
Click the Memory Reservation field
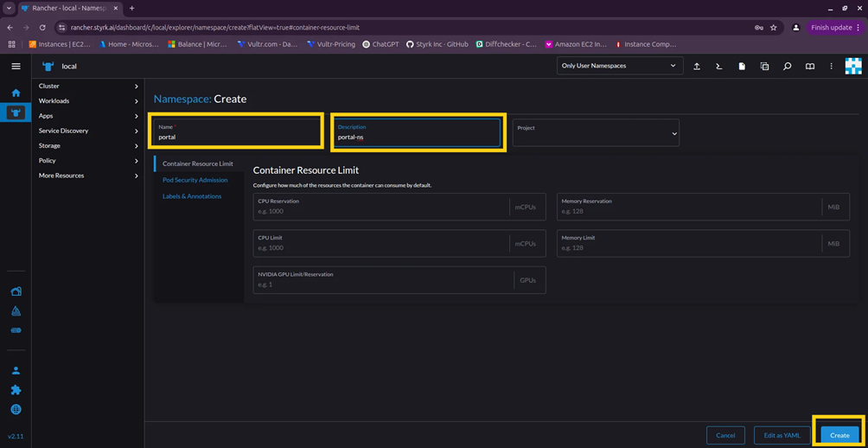703,207
